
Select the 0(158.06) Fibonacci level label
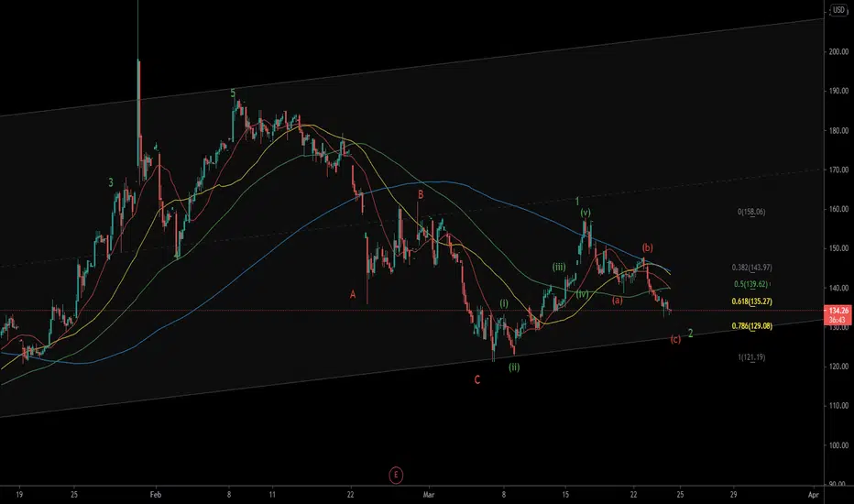751,212
